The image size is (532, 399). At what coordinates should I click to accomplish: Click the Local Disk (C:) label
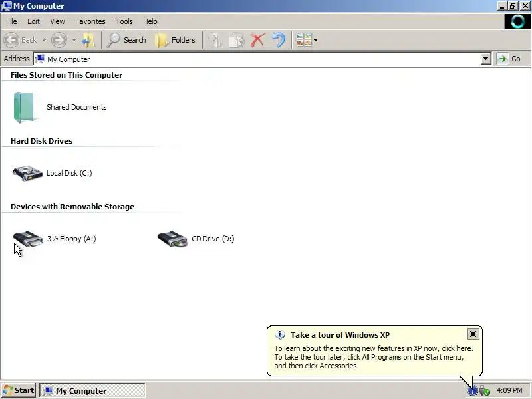click(x=69, y=173)
